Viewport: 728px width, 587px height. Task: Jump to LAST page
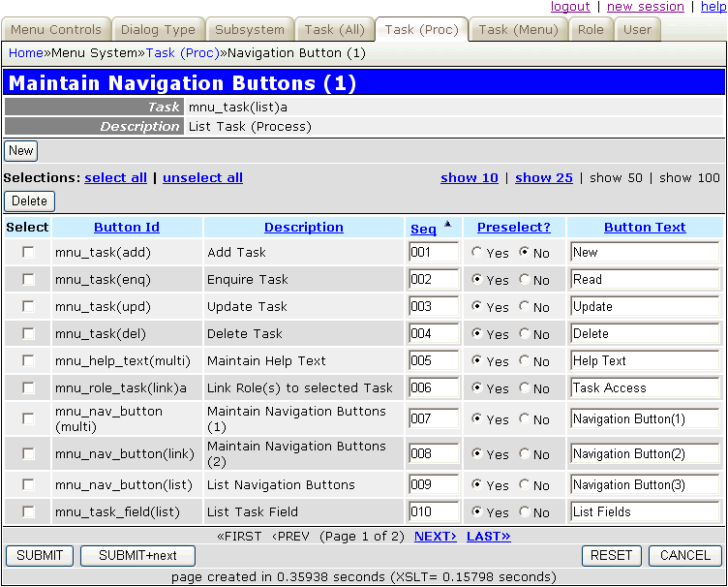[489, 537]
